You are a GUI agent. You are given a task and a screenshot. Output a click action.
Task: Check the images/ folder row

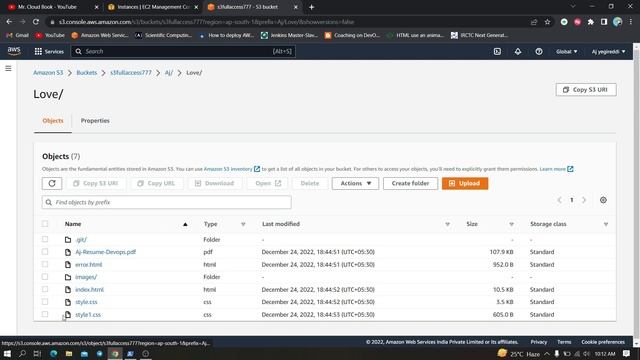coord(45,277)
